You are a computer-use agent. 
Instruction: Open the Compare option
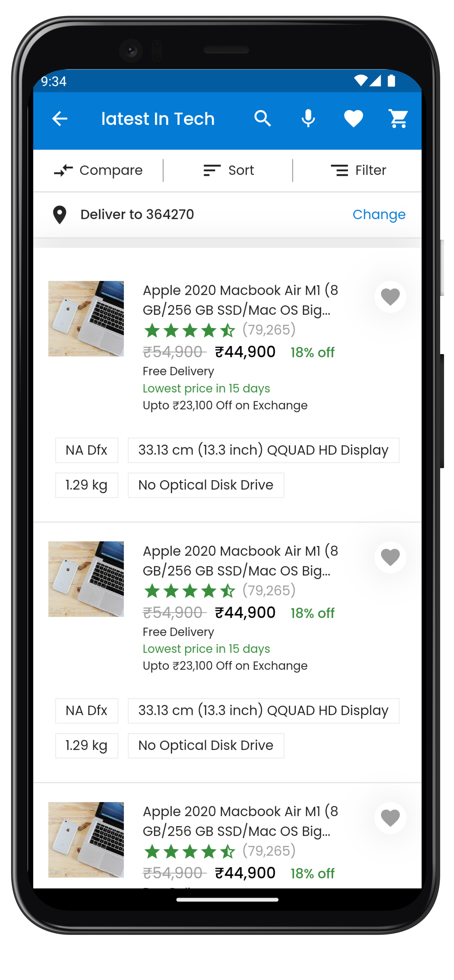(x=98, y=171)
